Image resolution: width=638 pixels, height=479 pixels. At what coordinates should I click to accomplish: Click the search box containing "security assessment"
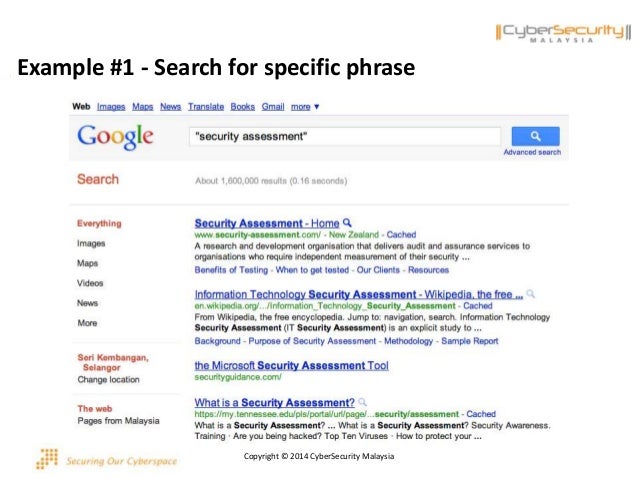[x=345, y=136]
